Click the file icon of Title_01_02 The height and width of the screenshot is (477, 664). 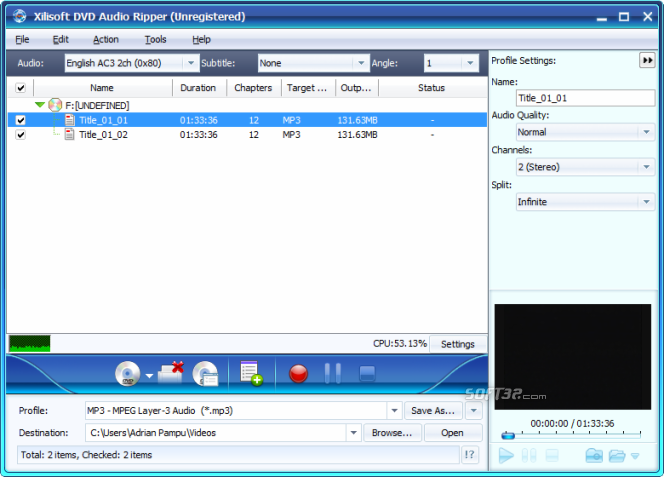coord(70,135)
